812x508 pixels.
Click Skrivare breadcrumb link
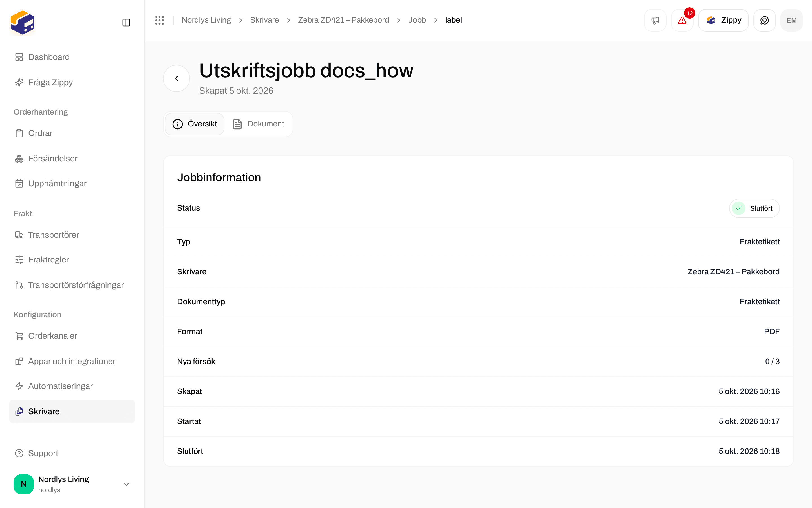pos(264,20)
